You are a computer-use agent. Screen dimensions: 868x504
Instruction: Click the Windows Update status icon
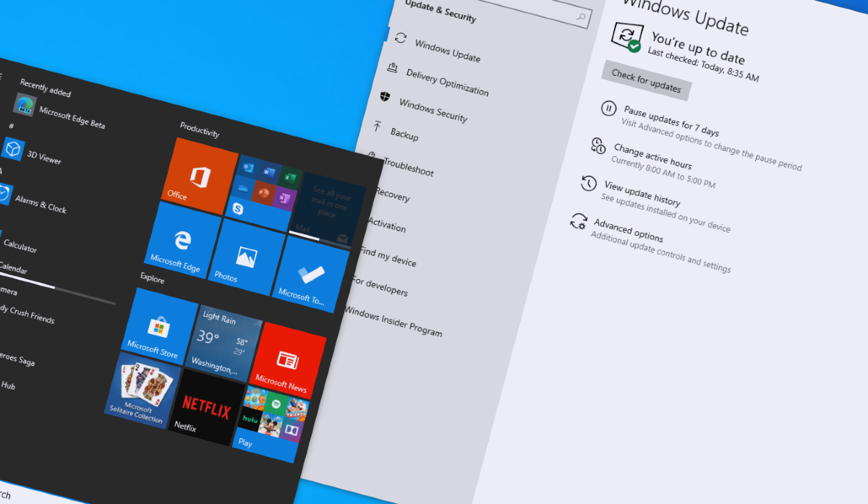626,36
